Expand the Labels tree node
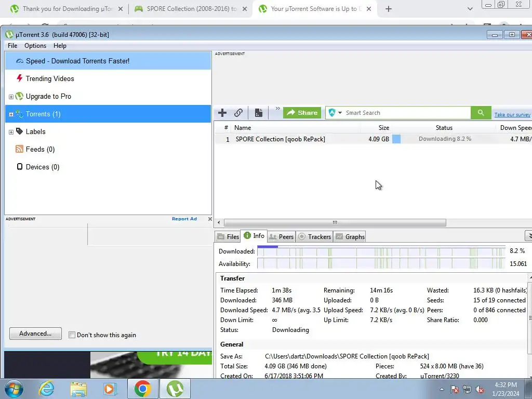Screen dimensions: 532x399 [x=11, y=132]
